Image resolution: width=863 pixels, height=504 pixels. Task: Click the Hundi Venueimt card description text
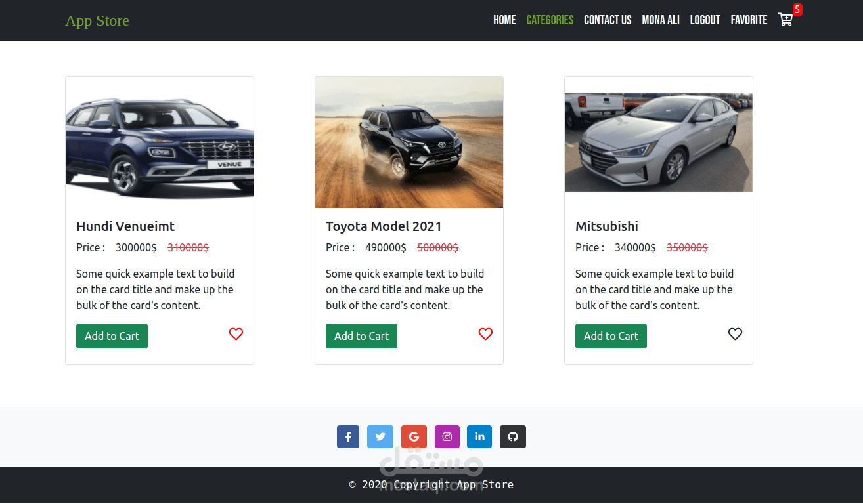click(155, 289)
